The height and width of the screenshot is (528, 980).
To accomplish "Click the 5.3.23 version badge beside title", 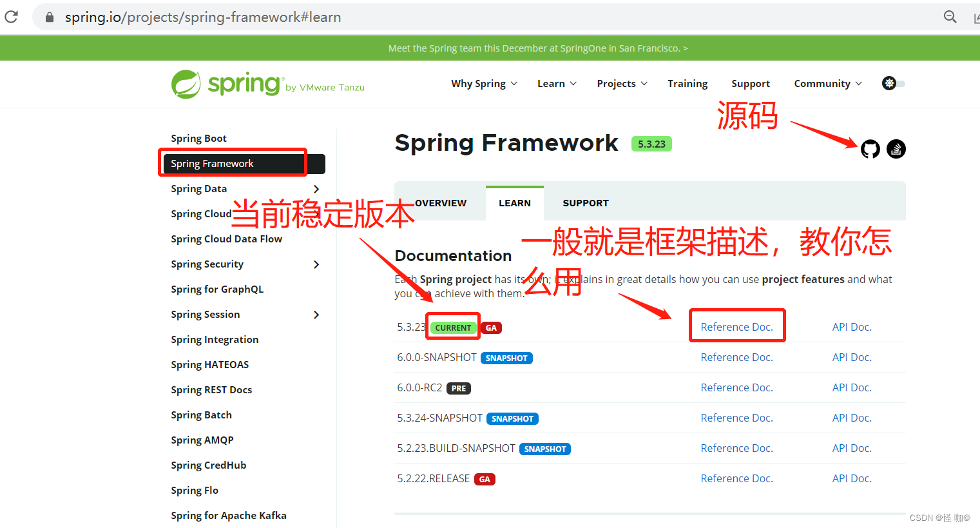I will [x=651, y=144].
